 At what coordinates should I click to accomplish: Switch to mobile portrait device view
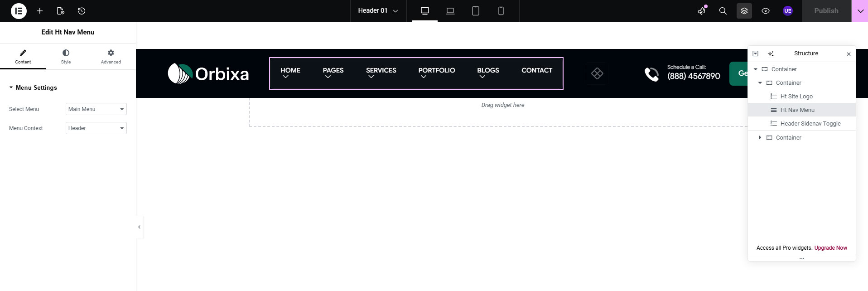pyautogui.click(x=501, y=11)
